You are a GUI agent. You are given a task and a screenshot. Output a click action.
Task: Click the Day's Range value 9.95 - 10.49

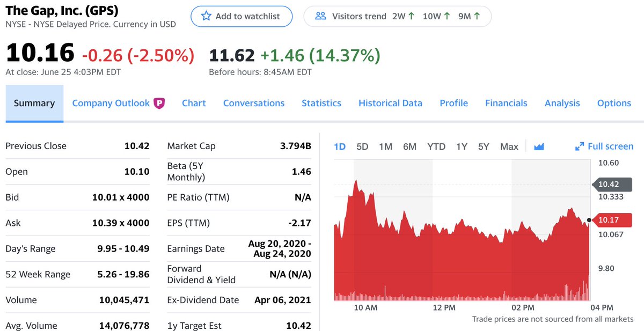[x=123, y=249]
